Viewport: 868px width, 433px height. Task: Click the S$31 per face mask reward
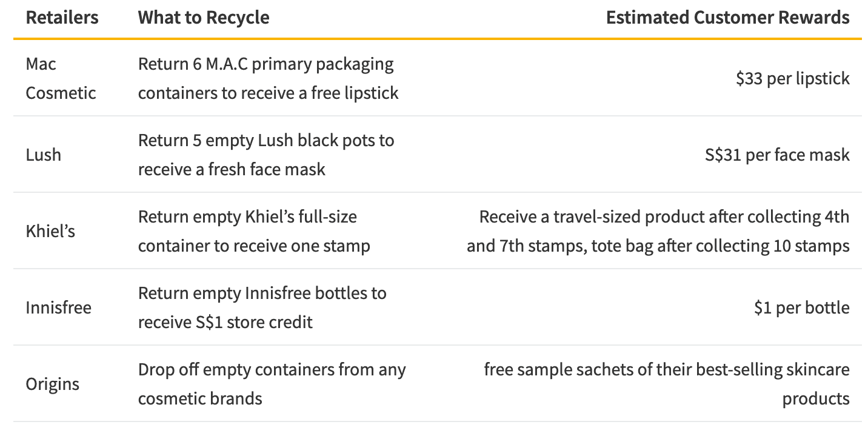coord(777,155)
